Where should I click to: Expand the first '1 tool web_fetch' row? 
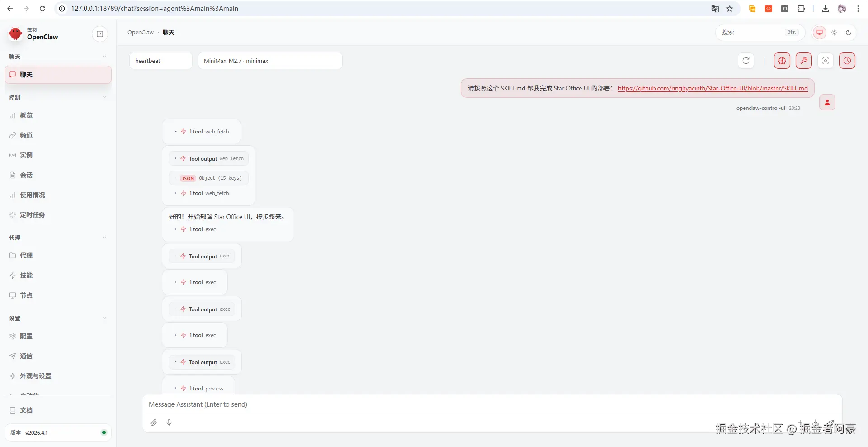tap(202, 132)
